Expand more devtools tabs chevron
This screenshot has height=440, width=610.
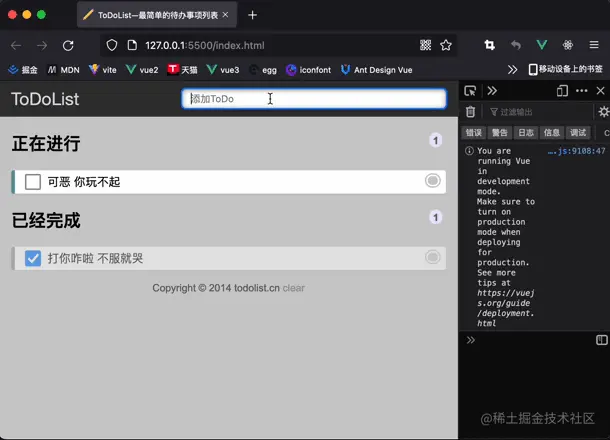coord(492,91)
